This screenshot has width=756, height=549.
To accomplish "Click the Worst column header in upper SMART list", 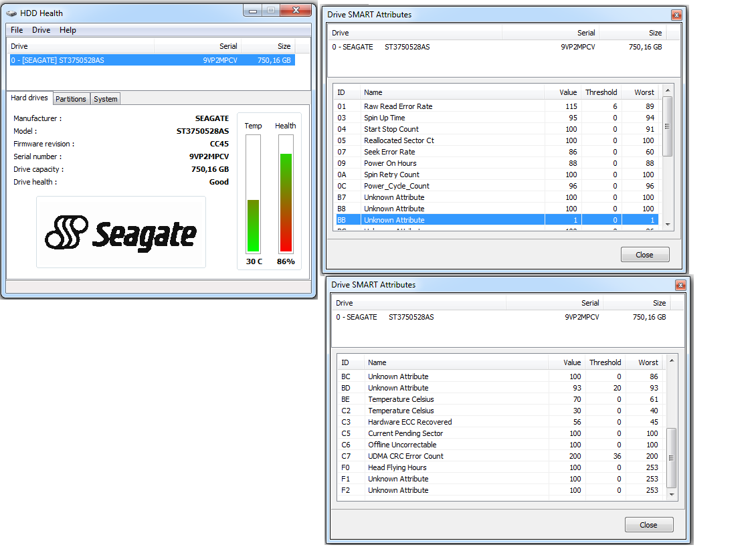I will pos(640,92).
